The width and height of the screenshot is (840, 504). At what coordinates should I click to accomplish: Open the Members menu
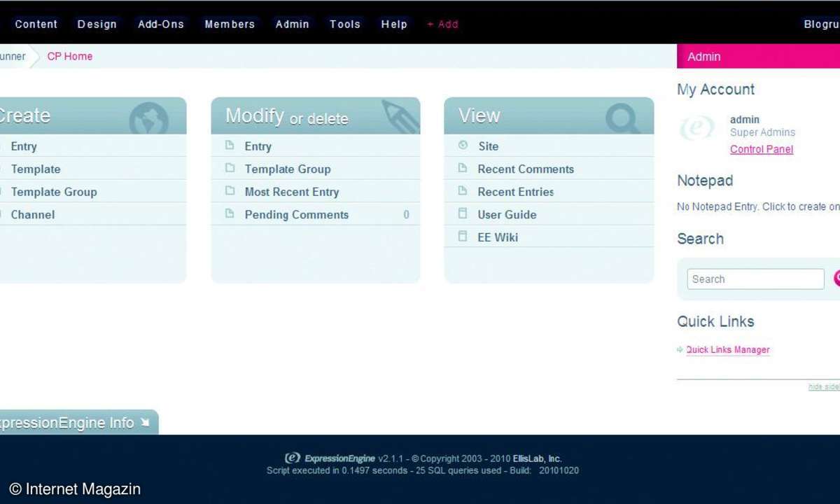point(230,24)
